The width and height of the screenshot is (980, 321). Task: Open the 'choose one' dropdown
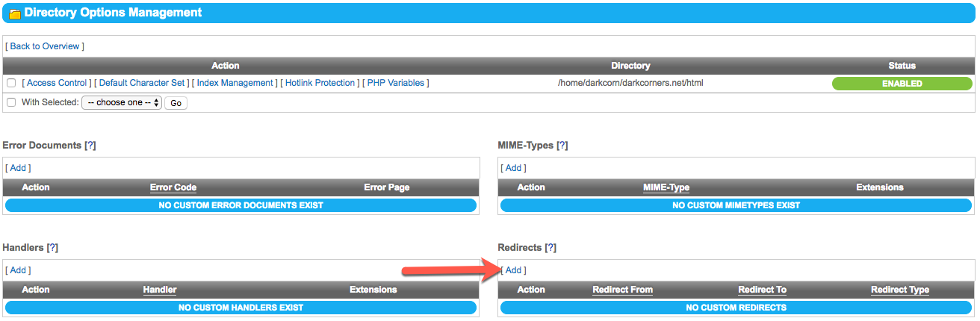[121, 102]
